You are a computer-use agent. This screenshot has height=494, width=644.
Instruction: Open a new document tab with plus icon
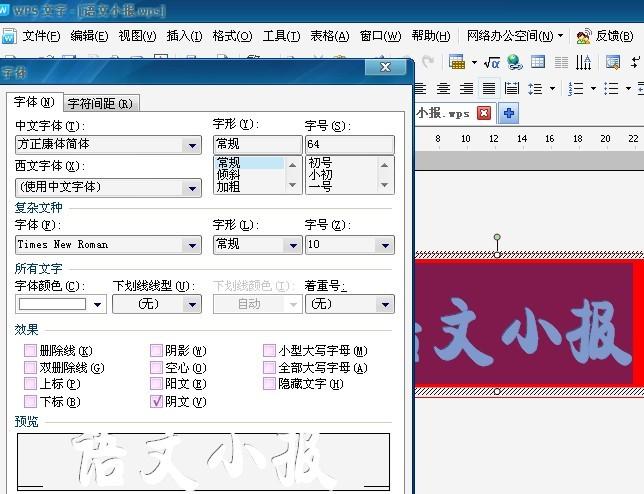pos(508,113)
